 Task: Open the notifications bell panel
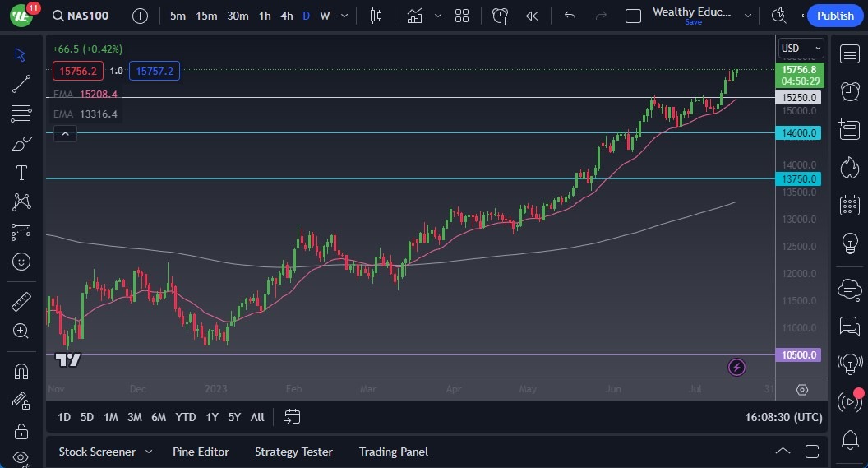coord(849,439)
